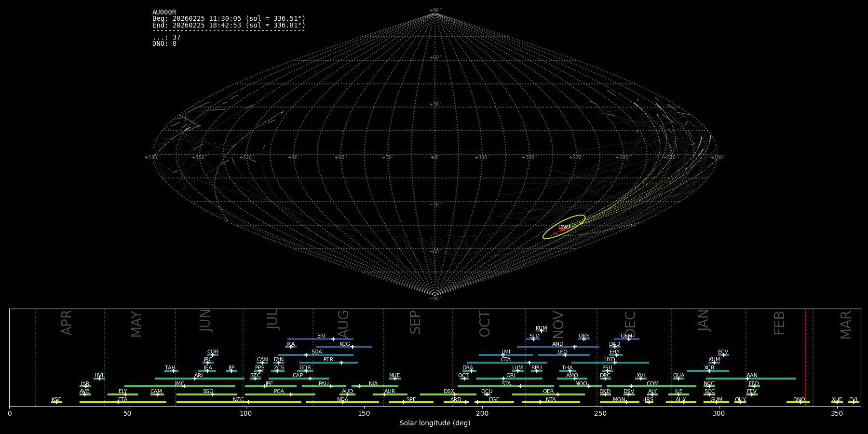Click the MON shower label in timeline
This screenshot has width=868, height=434.
[619, 400]
